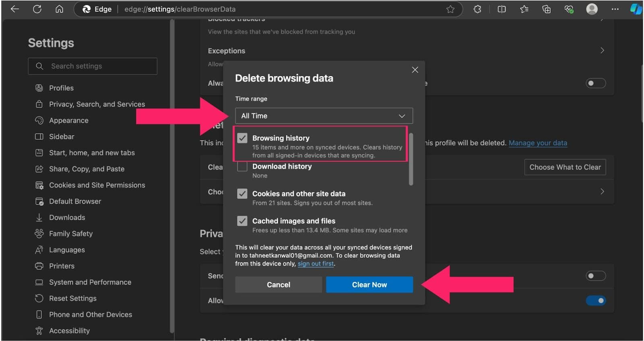The image size is (644, 341).
Task: Go back using the browser back arrow
Action: [x=15, y=9]
